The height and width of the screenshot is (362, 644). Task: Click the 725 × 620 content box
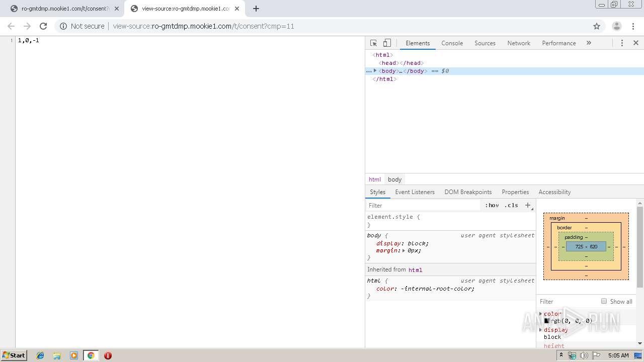tap(586, 247)
